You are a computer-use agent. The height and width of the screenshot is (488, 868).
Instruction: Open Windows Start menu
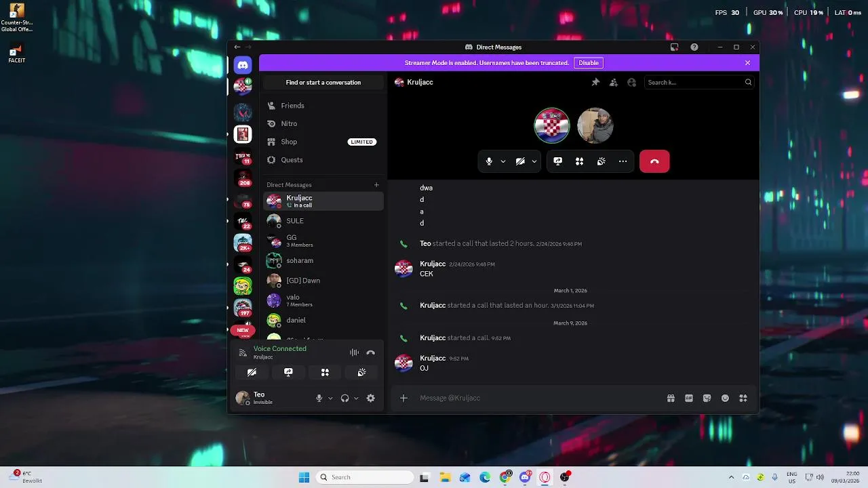point(304,477)
